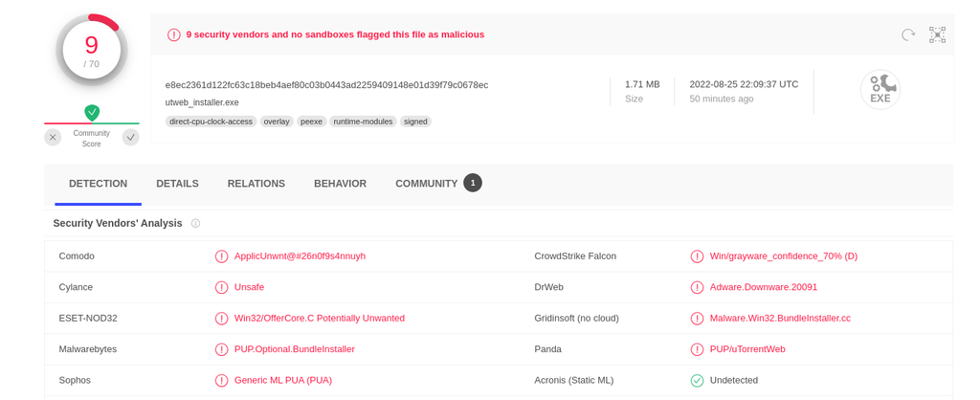
Task: Click the signed tag chip
Action: (x=415, y=122)
